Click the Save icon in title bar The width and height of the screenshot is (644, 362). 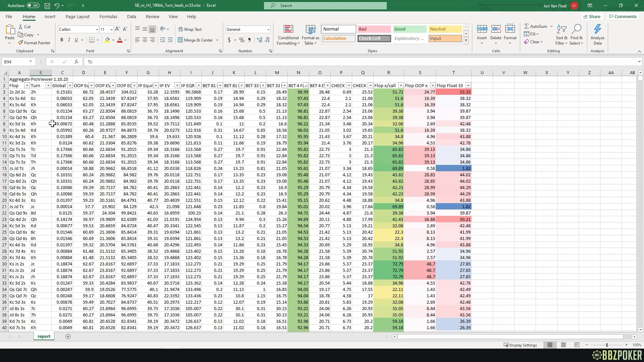pyautogui.click(x=47, y=6)
